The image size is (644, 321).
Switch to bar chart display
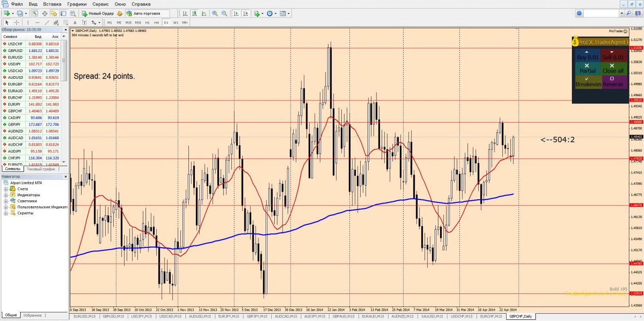(185, 13)
